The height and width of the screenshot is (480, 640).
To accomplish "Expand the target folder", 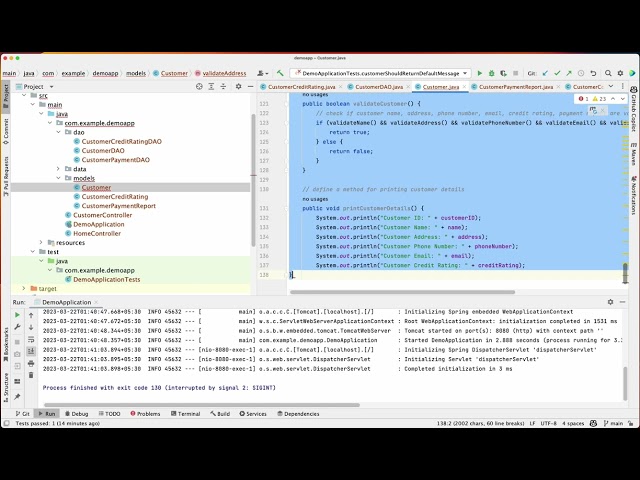I will click(24, 289).
